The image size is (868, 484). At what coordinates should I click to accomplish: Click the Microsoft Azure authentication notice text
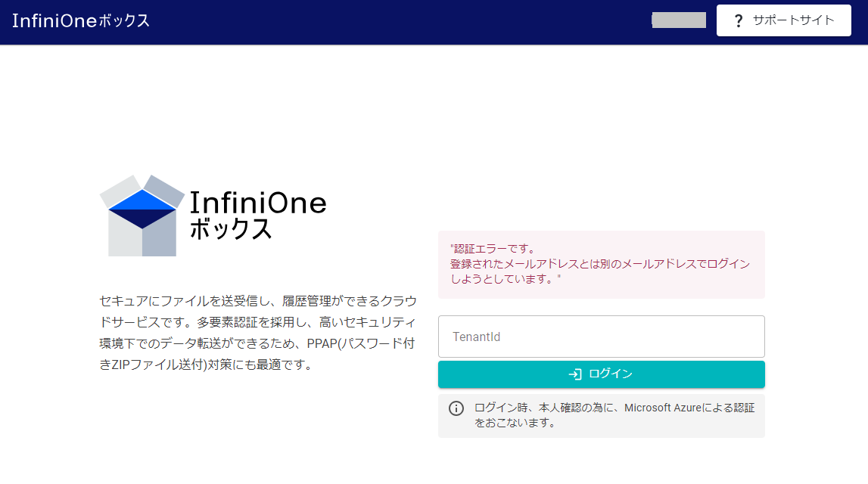point(614,415)
